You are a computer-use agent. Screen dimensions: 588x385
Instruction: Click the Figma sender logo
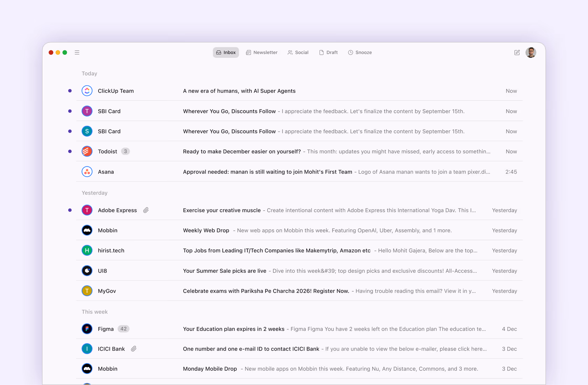coord(87,329)
